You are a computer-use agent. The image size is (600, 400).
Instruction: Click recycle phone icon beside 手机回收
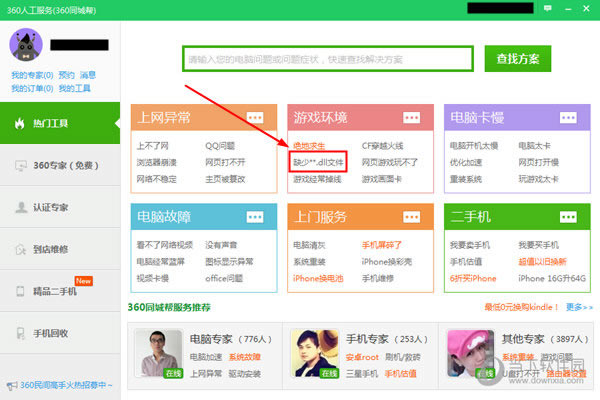pyautogui.click(x=21, y=333)
